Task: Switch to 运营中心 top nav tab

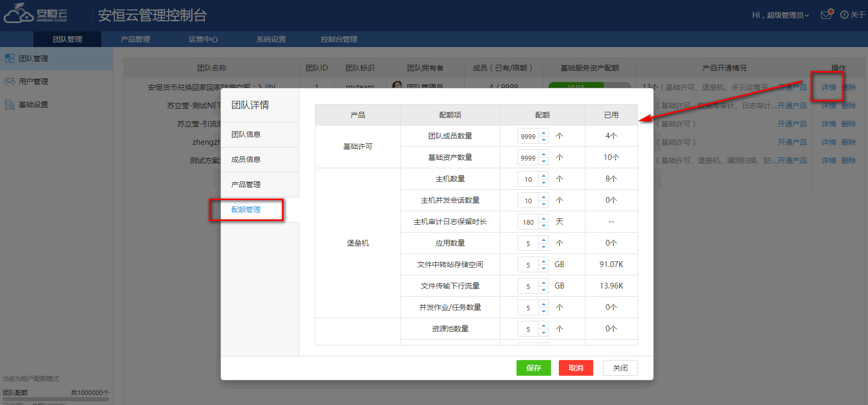Action: tap(203, 39)
